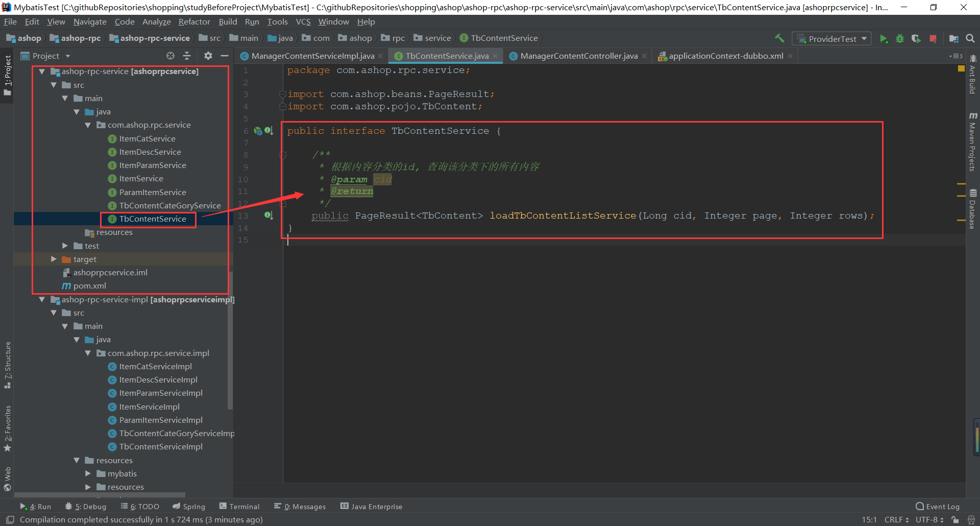980x526 pixels.
Task: Click the horizontal scrollbar of Project panel
Action: (x=100, y=495)
